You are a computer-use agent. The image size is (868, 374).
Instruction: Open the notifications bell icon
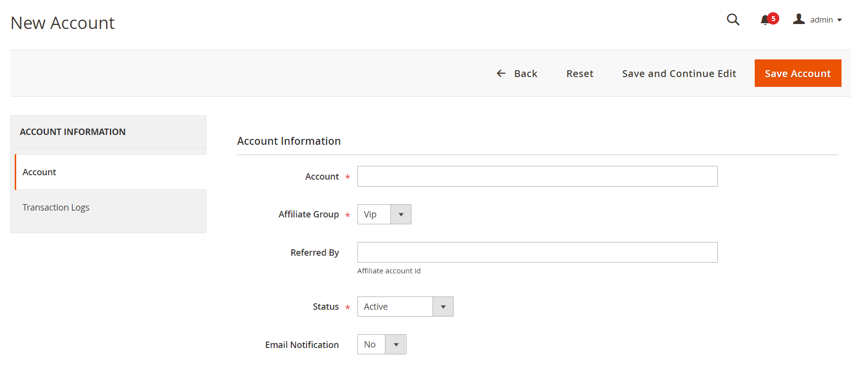(x=765, y=20)
